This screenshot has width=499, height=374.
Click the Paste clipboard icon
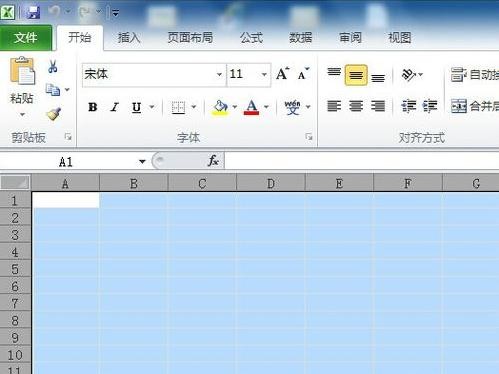[22, 71]
